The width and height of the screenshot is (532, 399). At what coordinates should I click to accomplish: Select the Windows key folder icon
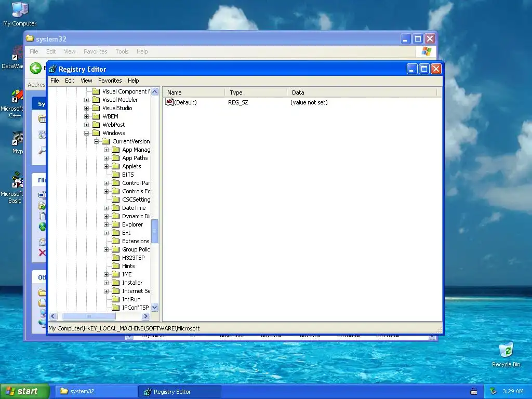point(96,133)
